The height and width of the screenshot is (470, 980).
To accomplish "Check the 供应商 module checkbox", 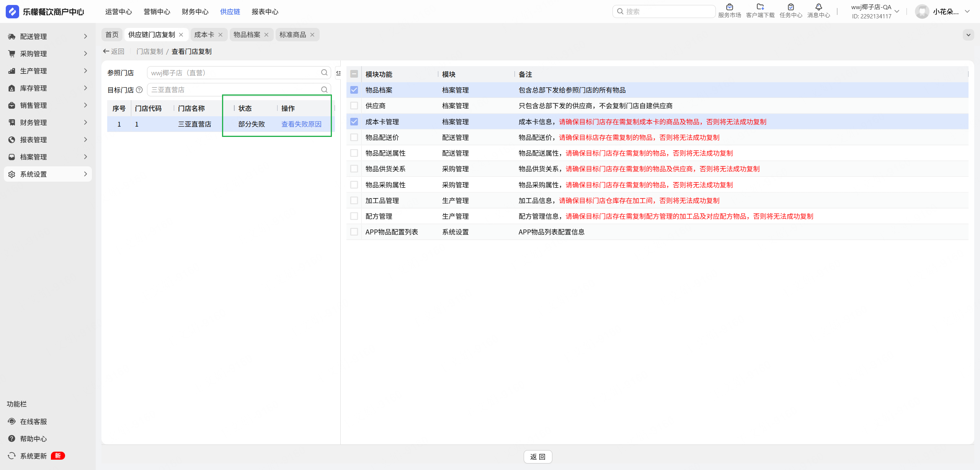I will pos(354,106).
